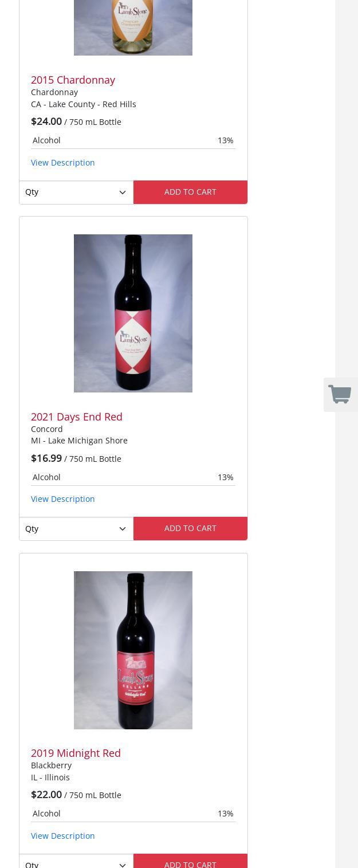Add 2019 Midnight Red to cart

click(x=190, y=862)
